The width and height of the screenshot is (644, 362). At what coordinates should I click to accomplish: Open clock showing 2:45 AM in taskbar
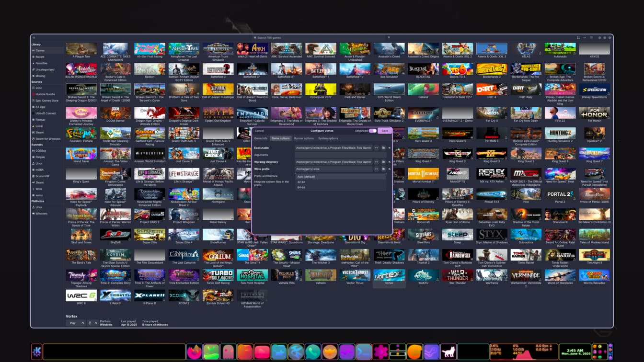[x=575, y=352]
